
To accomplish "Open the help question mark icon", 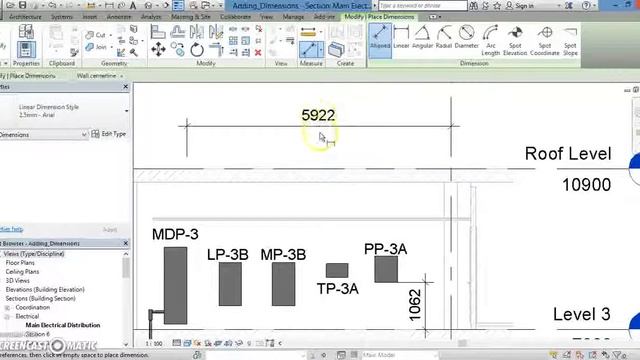I will [x=586, y=6].
